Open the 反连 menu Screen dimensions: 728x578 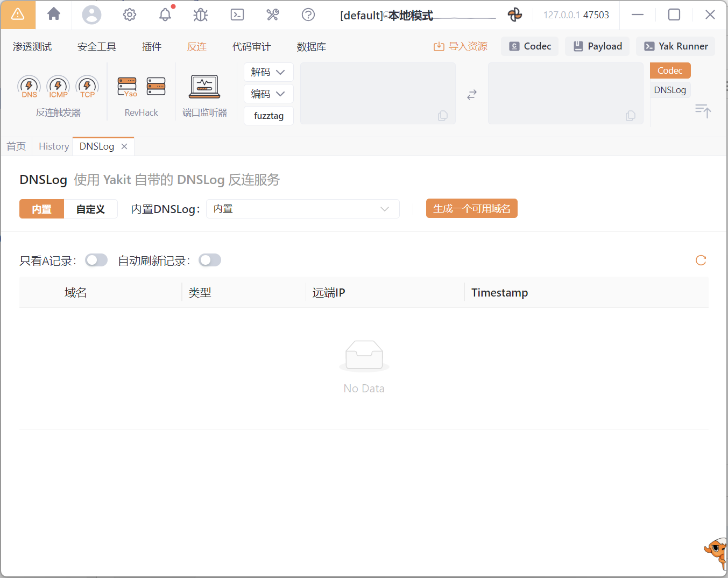(x=197, y=47)
